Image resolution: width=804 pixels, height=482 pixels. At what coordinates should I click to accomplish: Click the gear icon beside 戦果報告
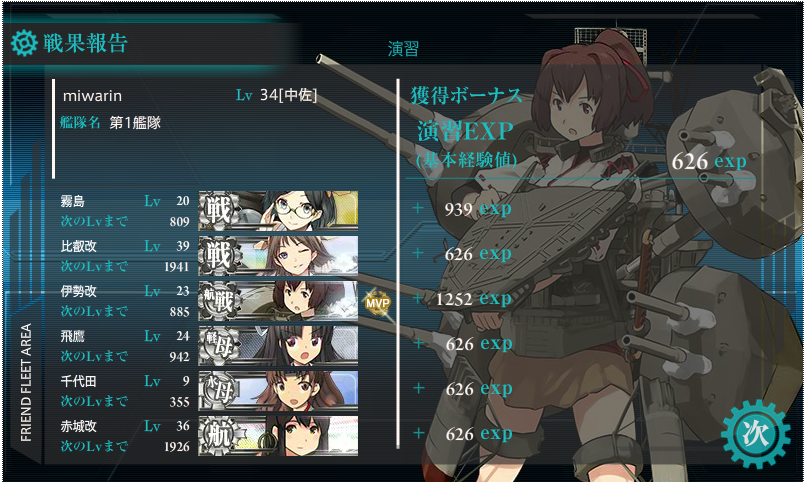[24, 43]
